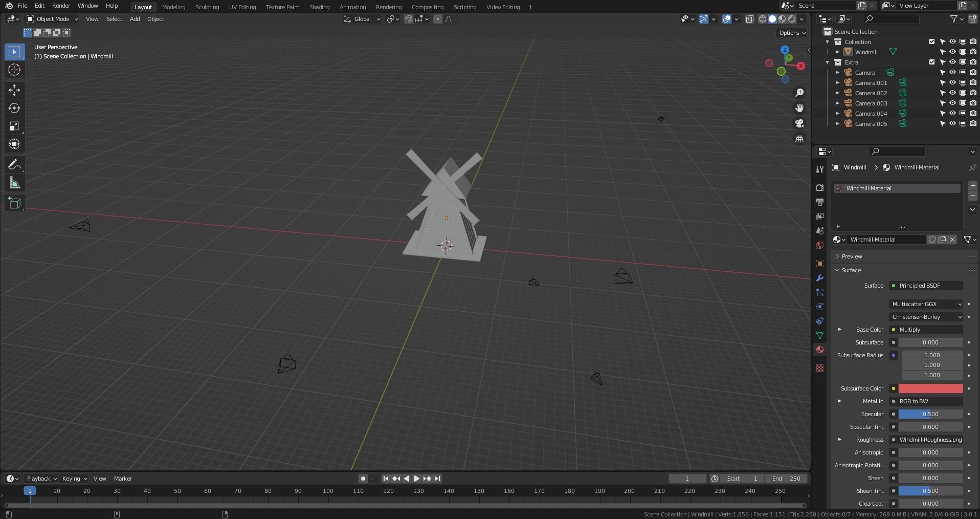
Task: Open the File menu
Action: coord(23,6)
